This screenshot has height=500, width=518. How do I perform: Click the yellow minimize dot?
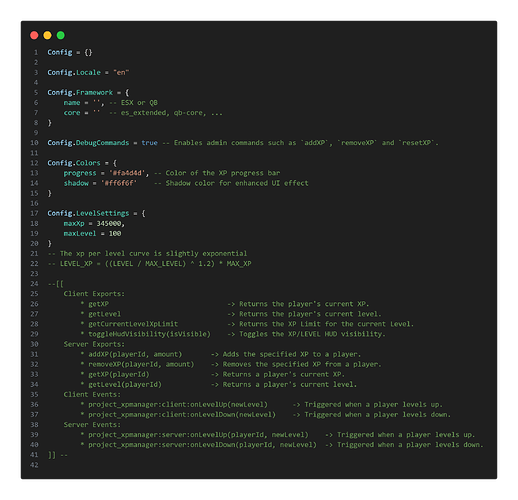click(x=47, y=35)
